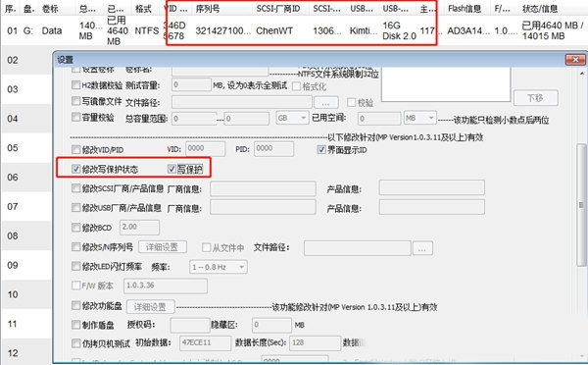588x365 pixels.
Task: Click USB 产品信息 input field
Action: click(x=431, y=207)
